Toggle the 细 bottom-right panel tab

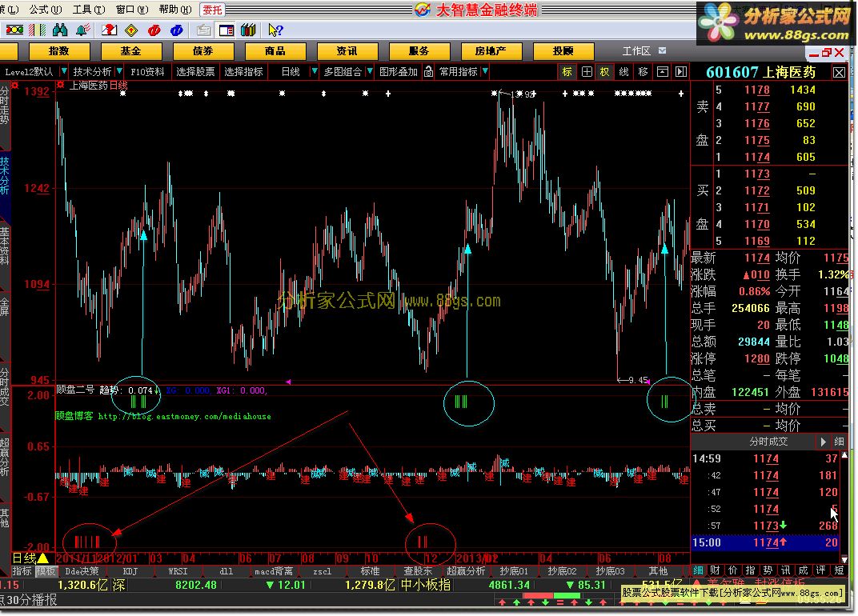698,570
